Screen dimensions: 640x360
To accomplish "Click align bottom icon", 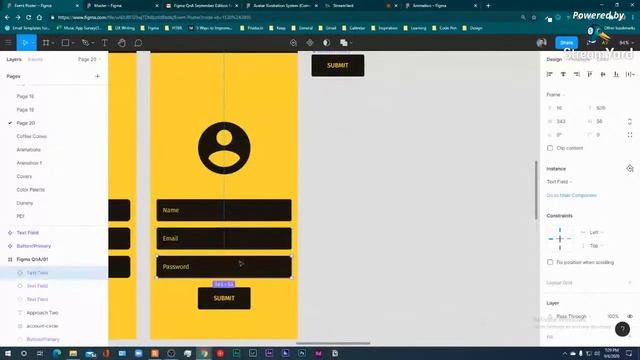I will point(616,74).
